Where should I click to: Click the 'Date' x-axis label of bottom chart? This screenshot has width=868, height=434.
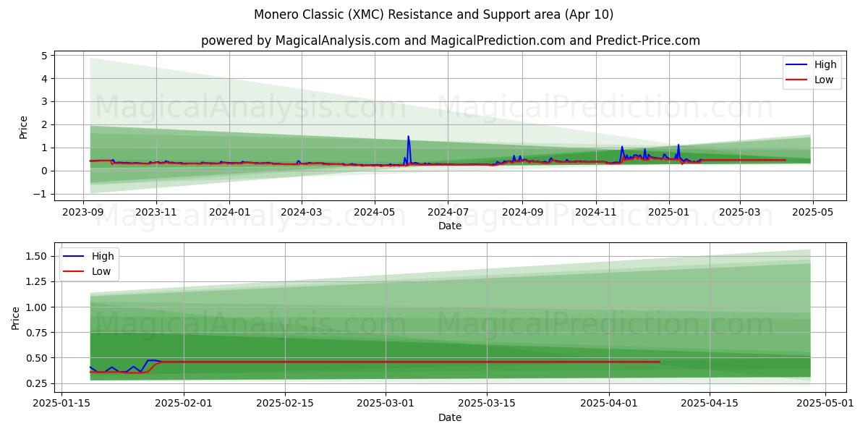450,417
